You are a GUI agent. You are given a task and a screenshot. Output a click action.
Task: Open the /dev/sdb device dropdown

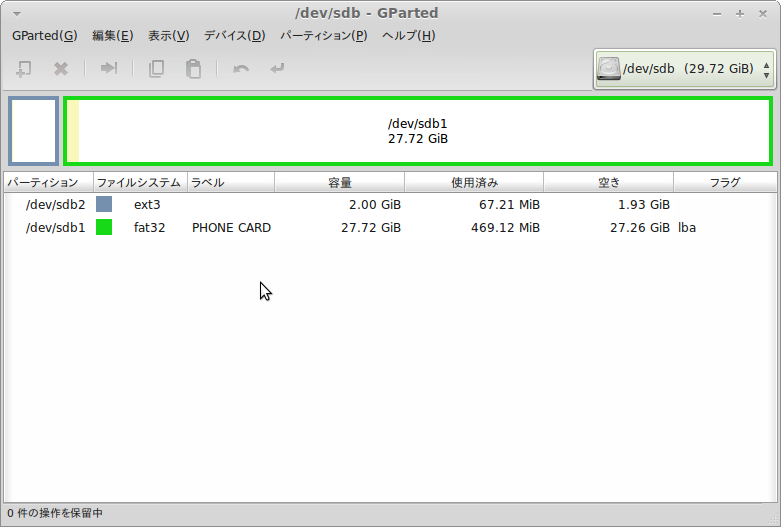click(x=684, y=69)
